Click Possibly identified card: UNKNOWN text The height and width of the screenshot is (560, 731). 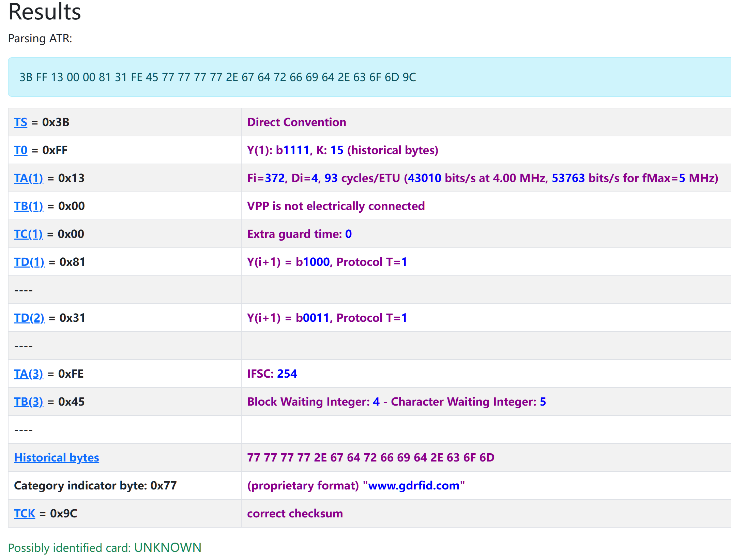[x=105, y=548]
